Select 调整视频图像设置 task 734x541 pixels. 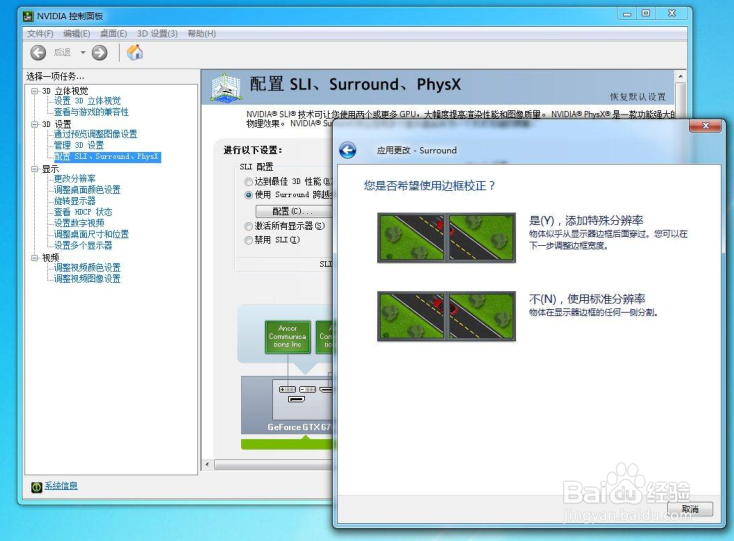87,279
